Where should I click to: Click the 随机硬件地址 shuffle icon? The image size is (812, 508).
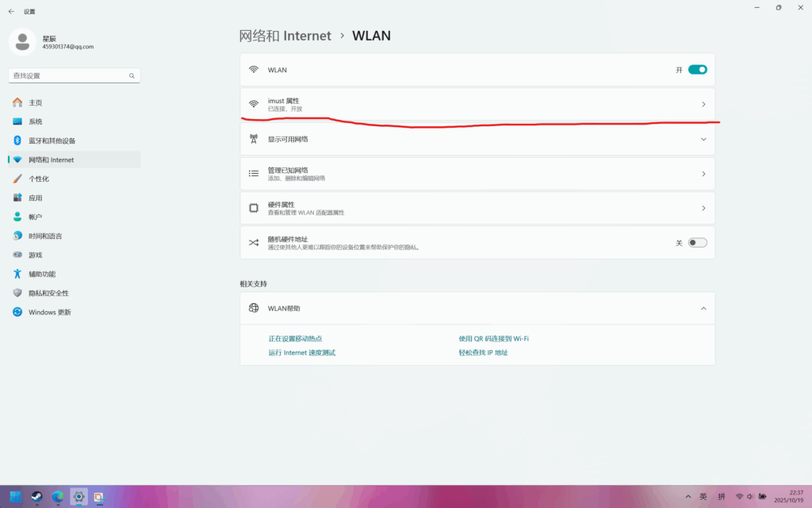pyautogui.click(x=254, y=243)
